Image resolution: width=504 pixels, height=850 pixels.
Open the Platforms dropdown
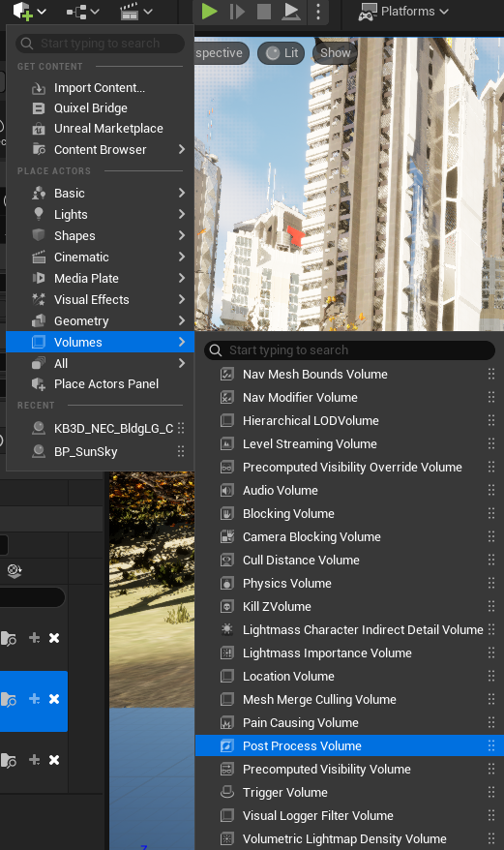coord(403,12)
